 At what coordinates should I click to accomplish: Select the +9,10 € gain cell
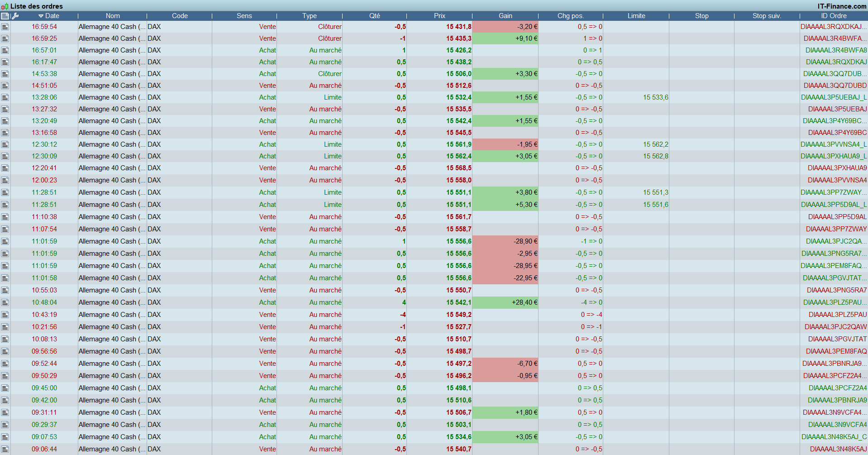click(x=506, y=38)
